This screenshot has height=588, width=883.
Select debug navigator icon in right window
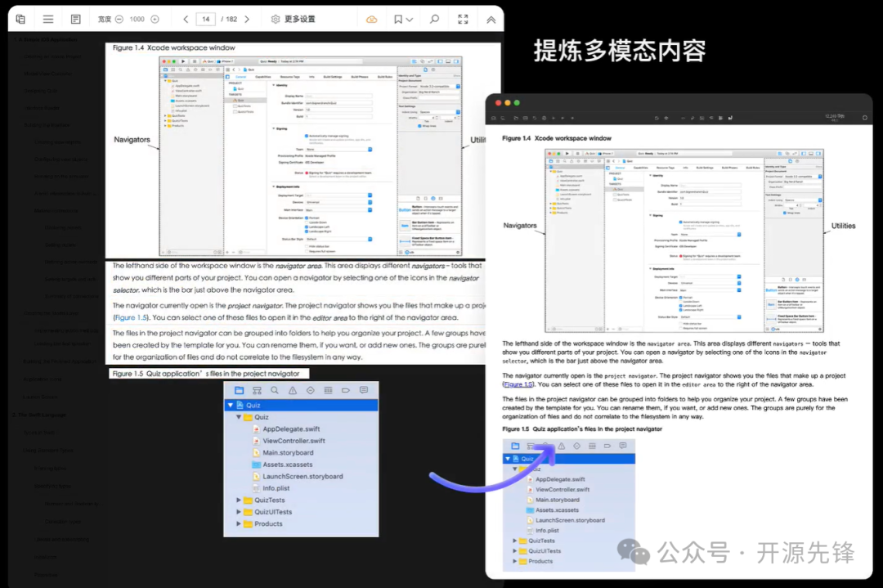click(592, 446)
